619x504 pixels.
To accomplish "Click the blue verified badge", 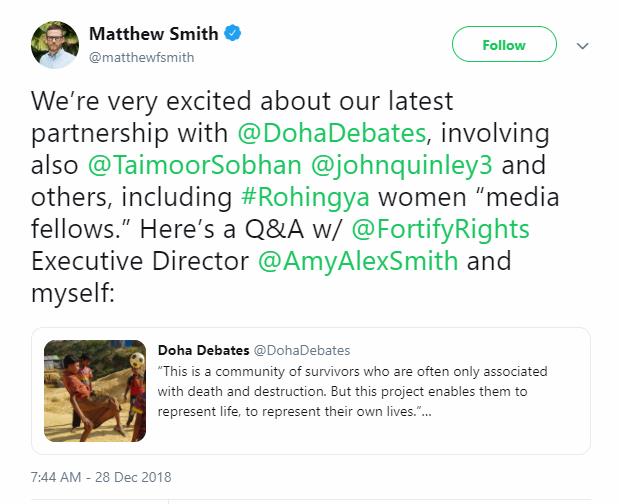I will coord(233,34).
